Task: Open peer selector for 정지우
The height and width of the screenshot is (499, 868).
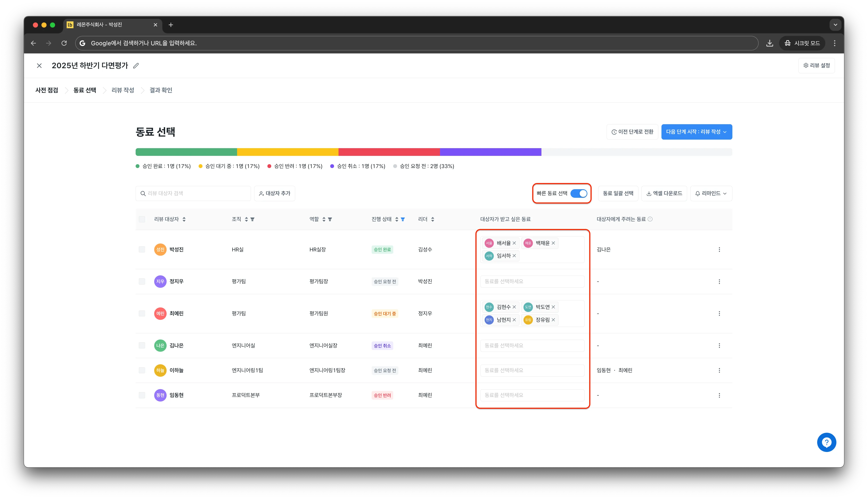Action: tap(532, 281)
